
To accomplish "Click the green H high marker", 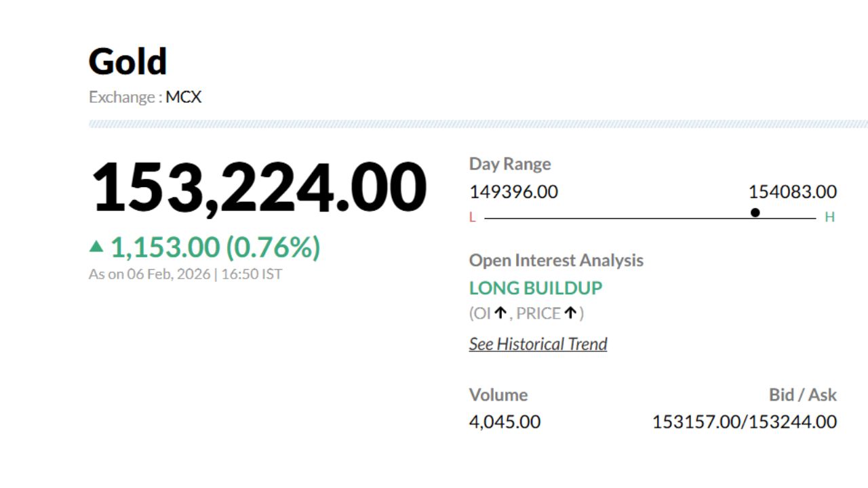I will (829, 218).
